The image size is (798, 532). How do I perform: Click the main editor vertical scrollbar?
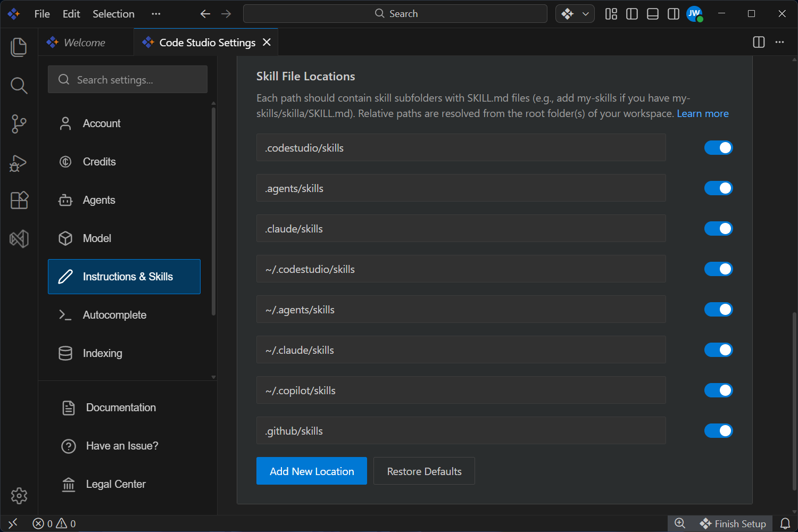795,402
